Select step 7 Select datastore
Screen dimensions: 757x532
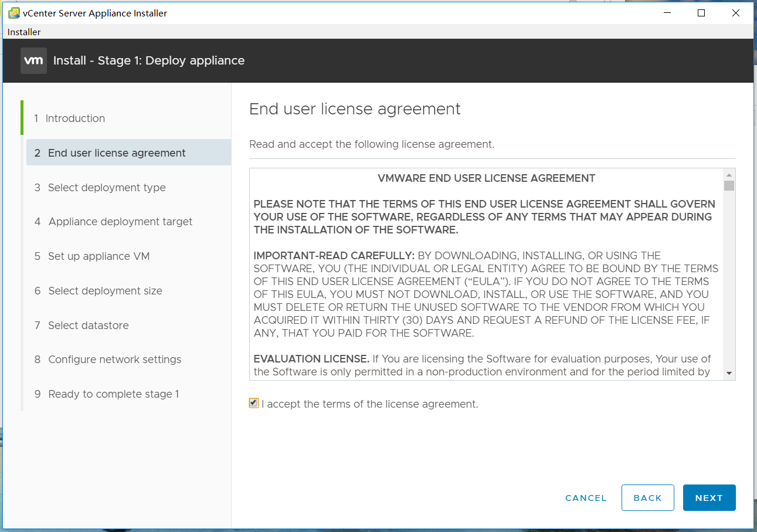(81, 326)
